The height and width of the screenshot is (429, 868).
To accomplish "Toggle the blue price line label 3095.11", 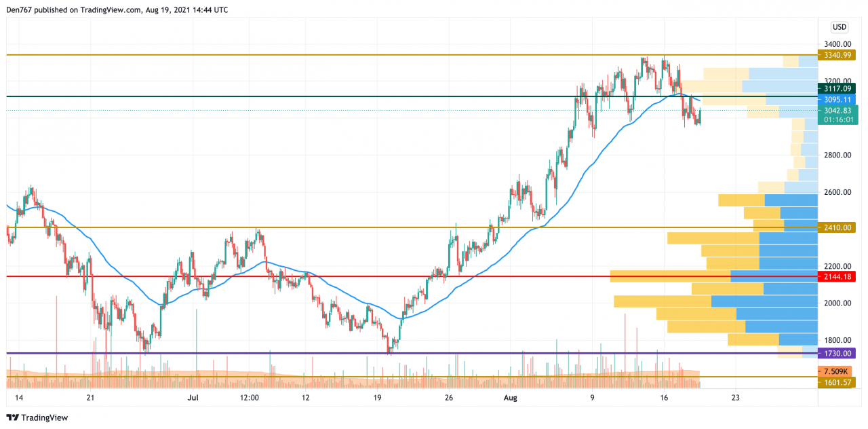I will pyautogui.click(x=838, y=99).
